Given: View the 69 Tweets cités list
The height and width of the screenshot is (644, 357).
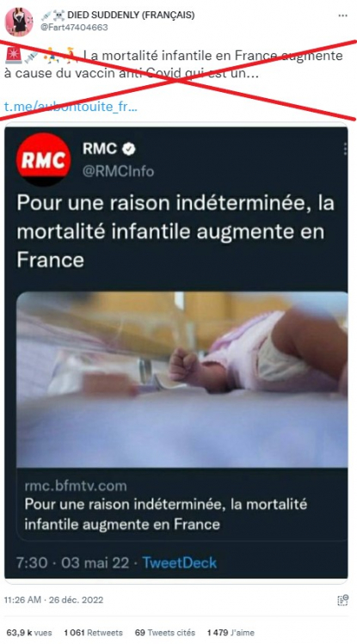Looking at the screenshot, I should tap(165, 633).
